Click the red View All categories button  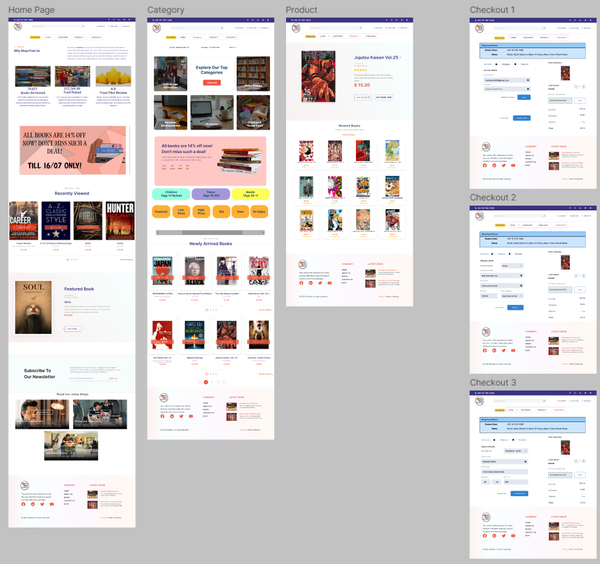212,82
